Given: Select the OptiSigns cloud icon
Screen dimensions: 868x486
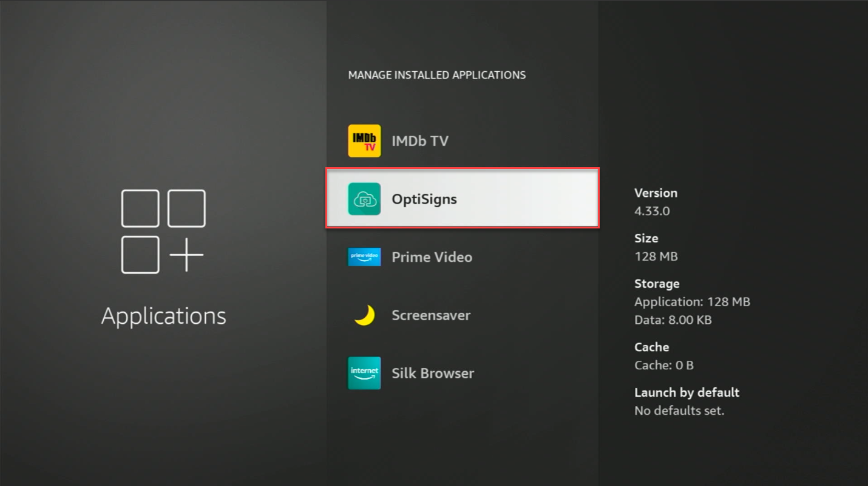Looking at the screenshot, I should pos(364,199).
